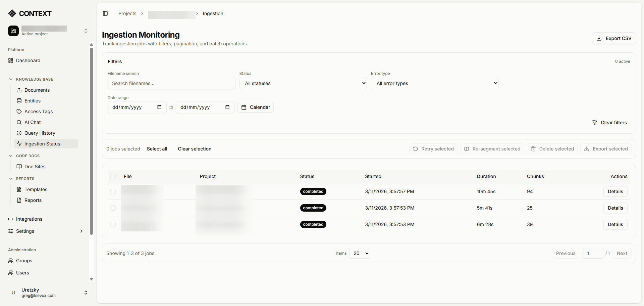Open the Error type dropdown
644x306 pixels.
click(434, 83)
